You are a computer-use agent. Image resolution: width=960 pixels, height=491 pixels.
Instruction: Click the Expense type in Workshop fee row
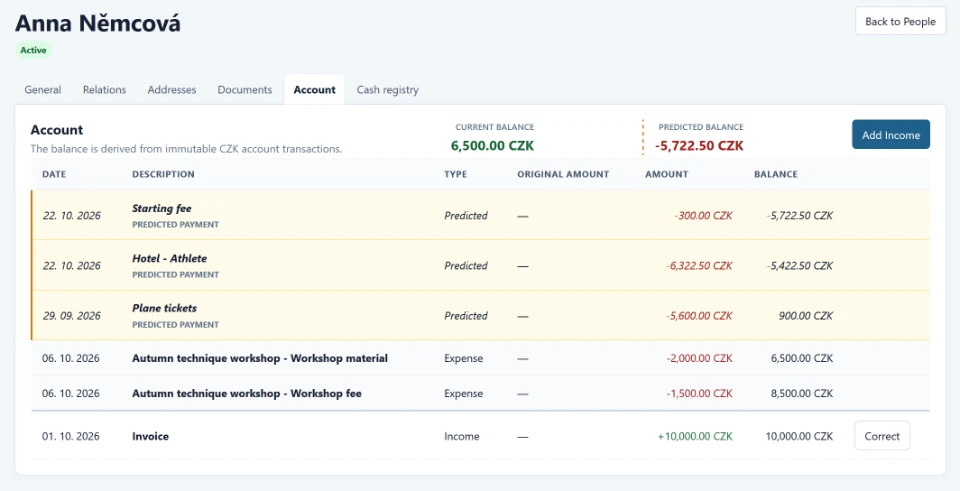point(463,393)
